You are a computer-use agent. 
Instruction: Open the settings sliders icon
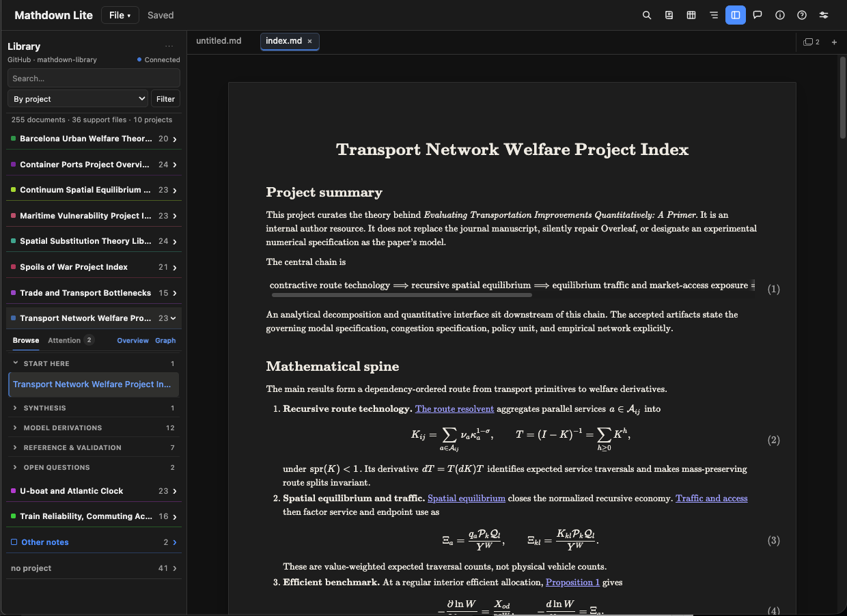824,15
